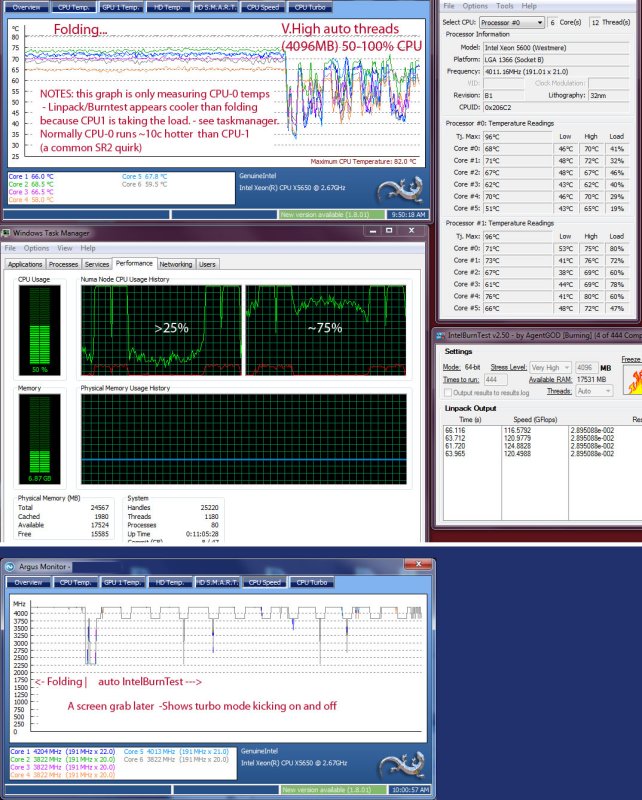Maximize the Windows Task Manager window
This screenshot has height=800, width=642.
tap(389, 231)
